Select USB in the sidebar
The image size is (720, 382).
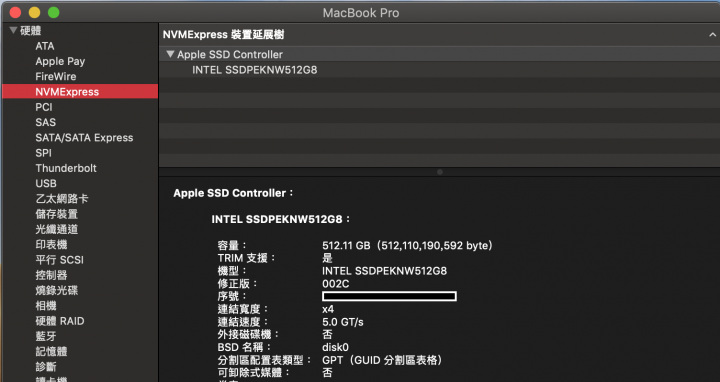46,183
